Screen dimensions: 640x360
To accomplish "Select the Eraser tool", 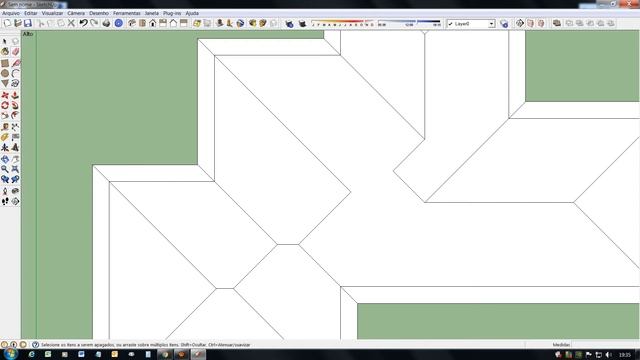I will coord(15,52).
